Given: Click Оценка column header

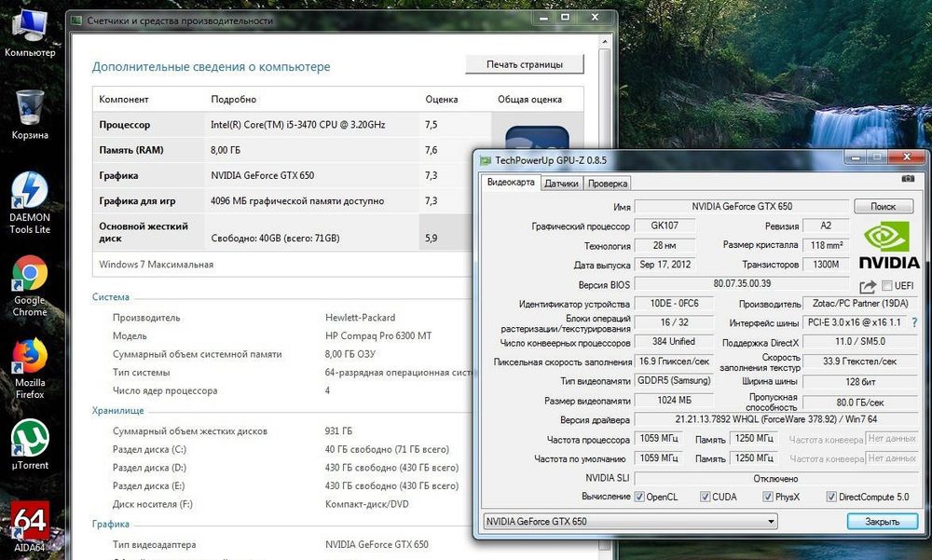Looking at the screenshot, I should [442, 100].
